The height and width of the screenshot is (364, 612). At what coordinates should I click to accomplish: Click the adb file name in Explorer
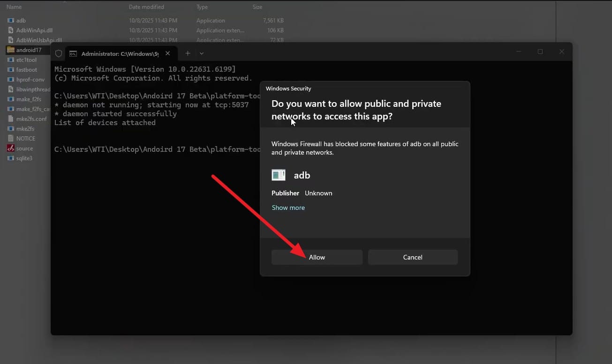21,21
